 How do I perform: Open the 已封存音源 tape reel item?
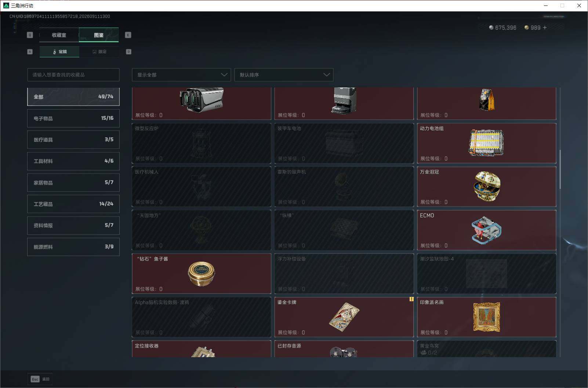[344, 349]
